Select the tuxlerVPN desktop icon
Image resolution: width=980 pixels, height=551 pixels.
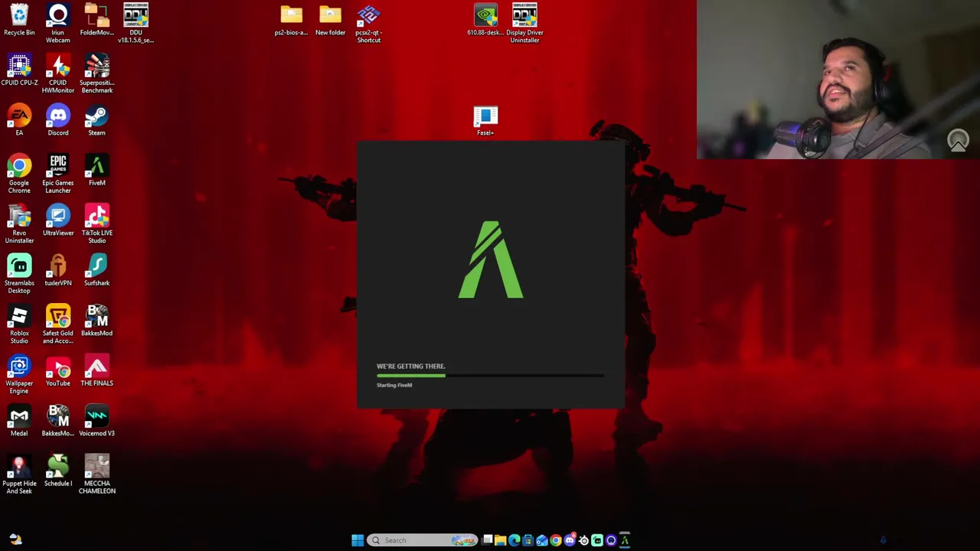click(x=58, y=271)
